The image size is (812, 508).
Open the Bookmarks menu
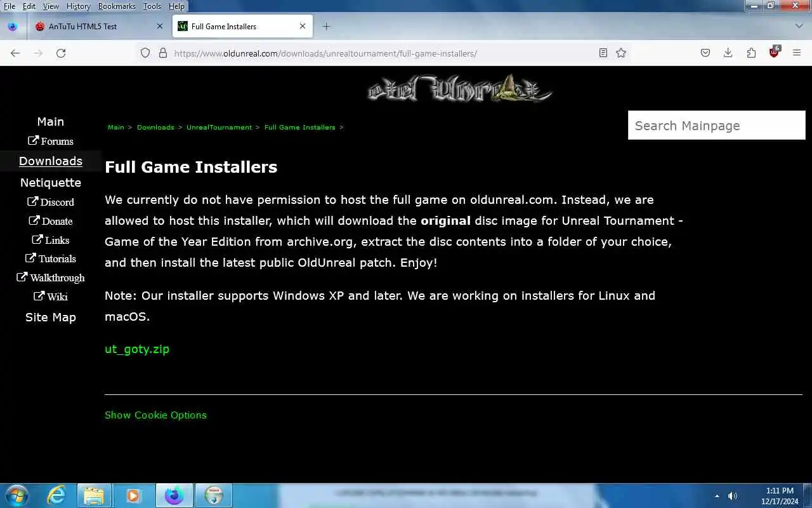117,6
